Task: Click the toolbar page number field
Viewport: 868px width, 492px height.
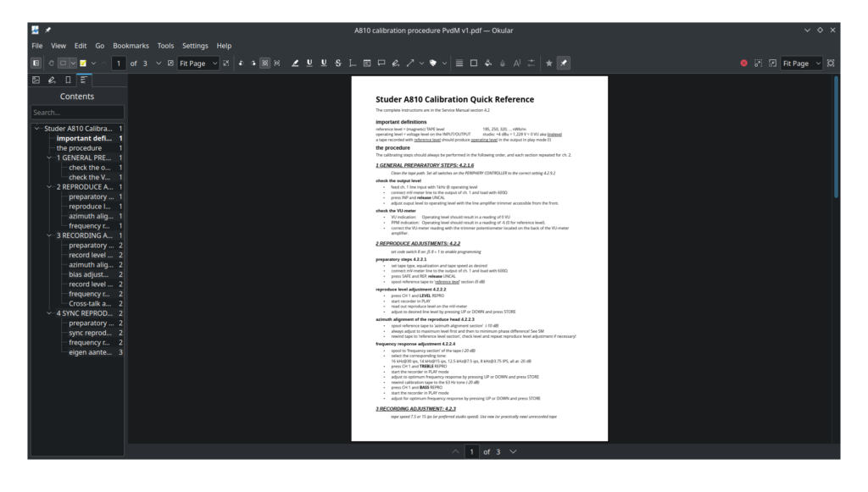Action: click(x=119, y=64)
